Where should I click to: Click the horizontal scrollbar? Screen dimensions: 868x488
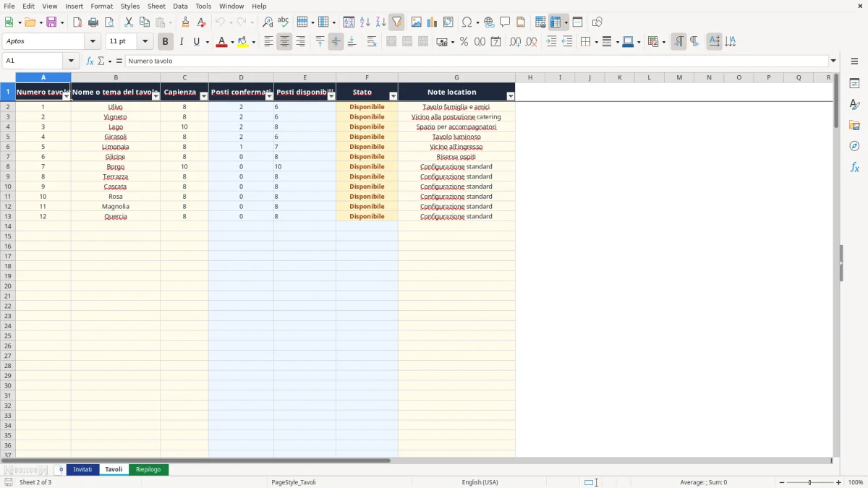click(195, 461)
